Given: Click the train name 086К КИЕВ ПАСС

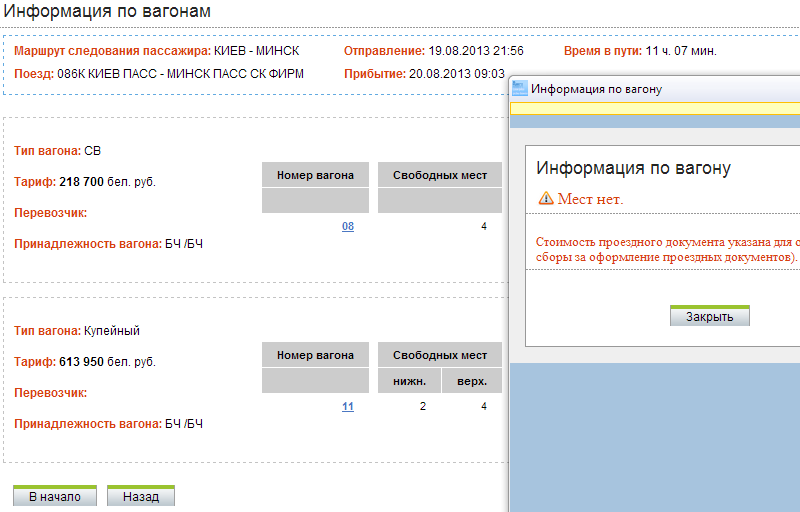Looking at the screenshot, I should (180, 74).
